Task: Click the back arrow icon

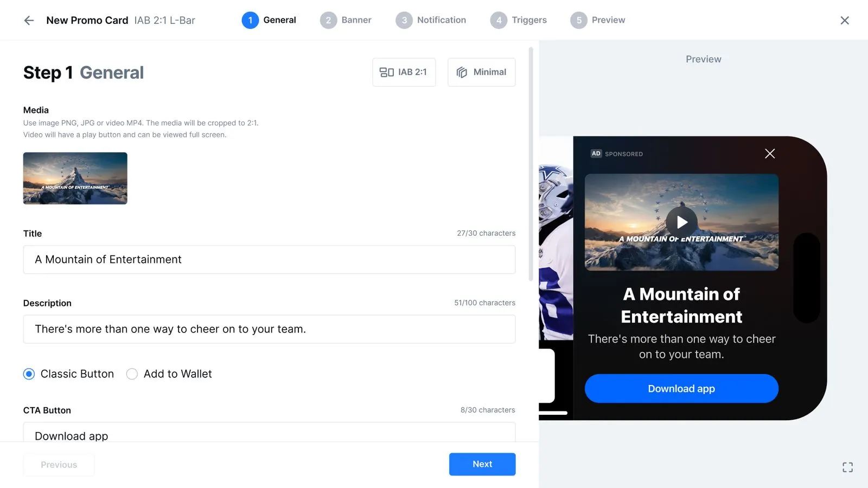Action: (x=29, y=21)
